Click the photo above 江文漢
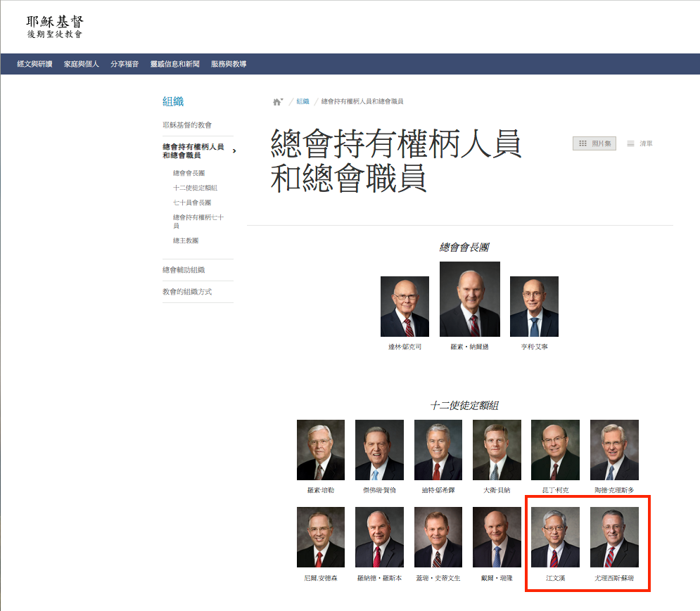Viewport: 700px width, 611px height. click(555, 537)
